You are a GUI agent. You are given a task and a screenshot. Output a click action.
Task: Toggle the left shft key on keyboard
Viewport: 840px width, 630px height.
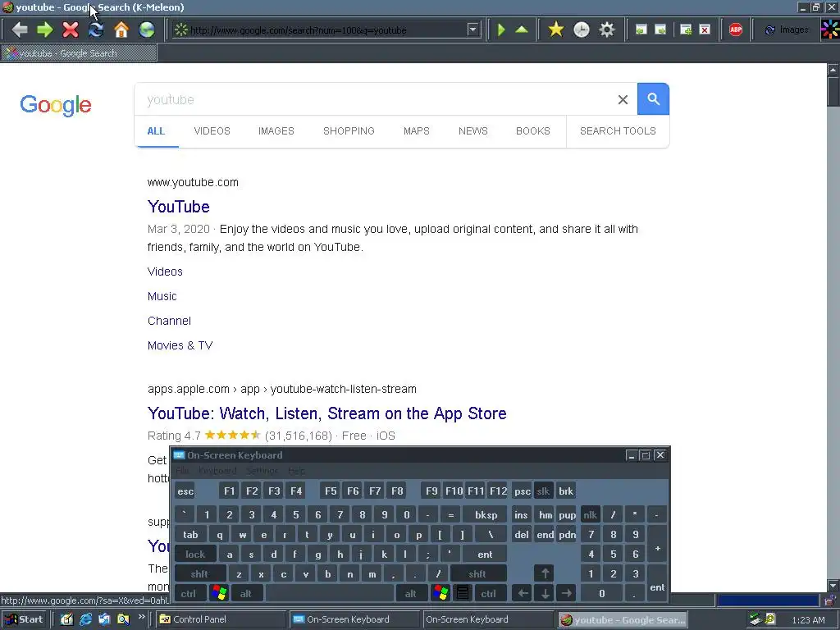point(199,573)
